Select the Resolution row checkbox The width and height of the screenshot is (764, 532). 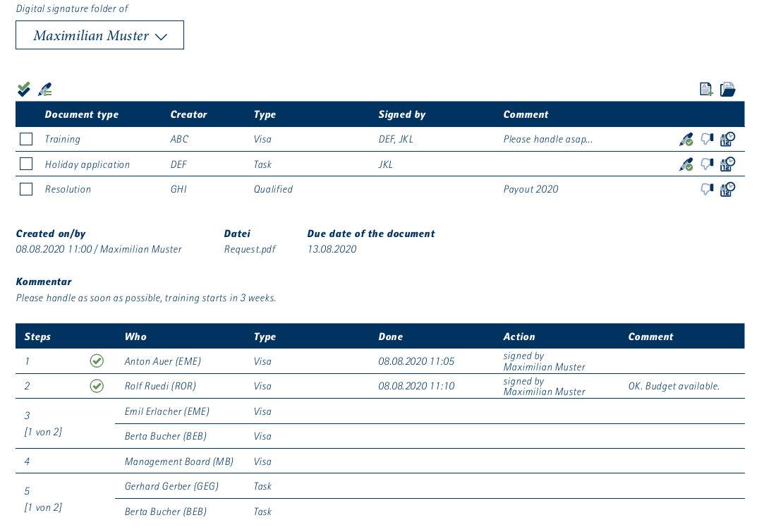pyautogui.click(x=26, y=189)
